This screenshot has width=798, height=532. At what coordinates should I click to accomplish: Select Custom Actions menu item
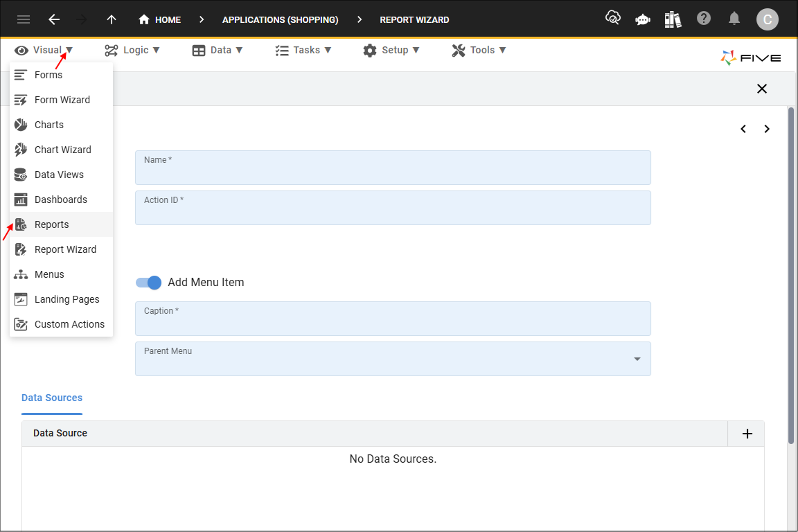point(61,324)
